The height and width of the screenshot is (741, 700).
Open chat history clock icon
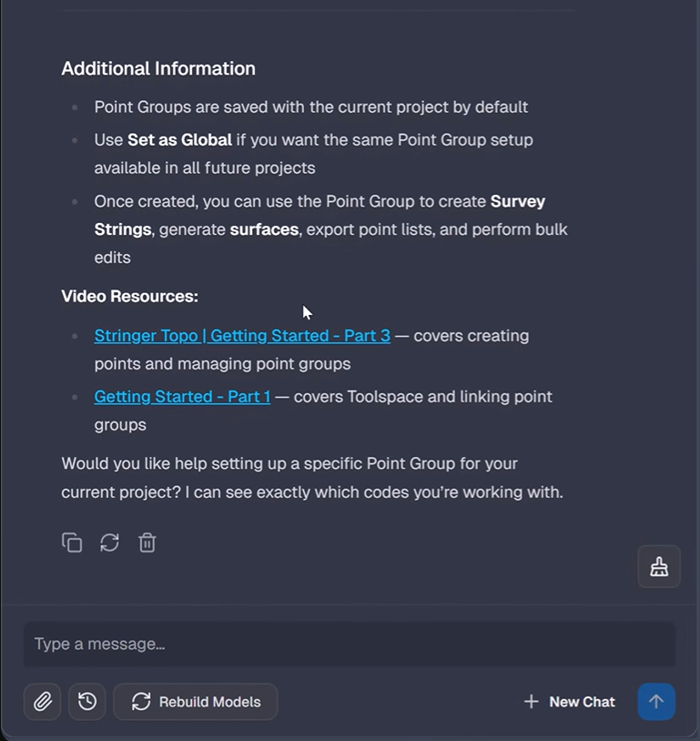87,702
